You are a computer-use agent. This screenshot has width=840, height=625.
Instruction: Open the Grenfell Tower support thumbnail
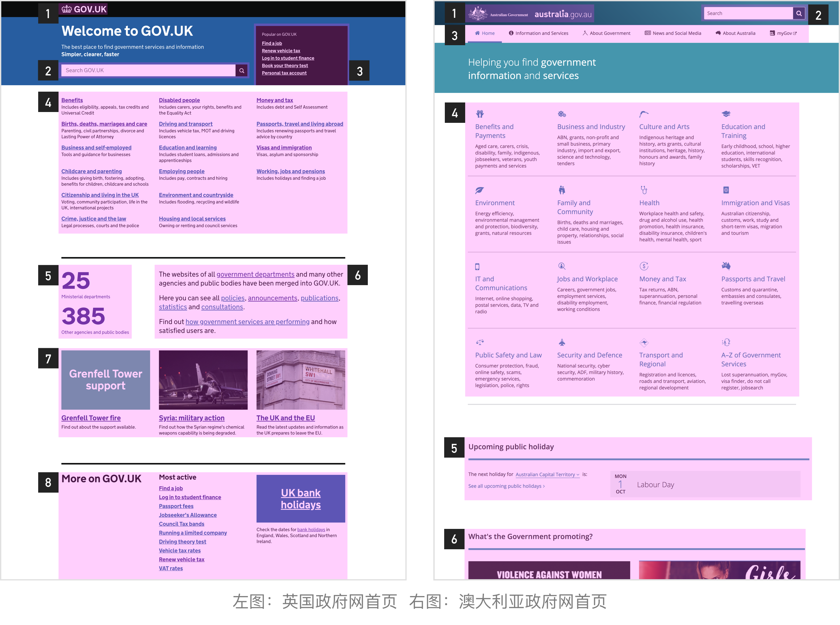(x=106, y=379)
